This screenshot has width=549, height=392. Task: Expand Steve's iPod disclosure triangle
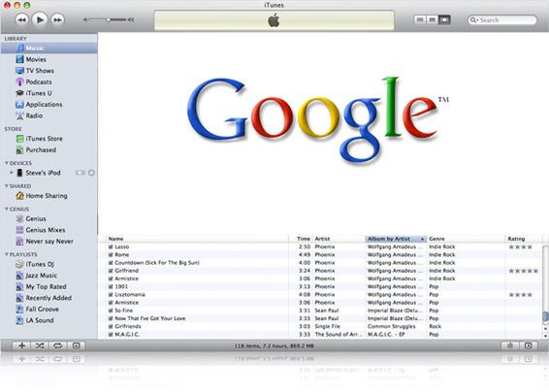[12, 173]
